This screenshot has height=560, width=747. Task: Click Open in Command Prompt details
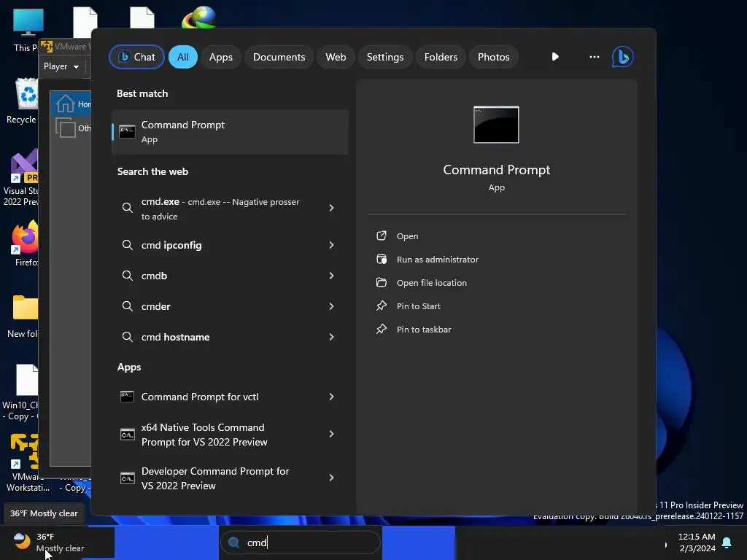click(x=407, y=236)
